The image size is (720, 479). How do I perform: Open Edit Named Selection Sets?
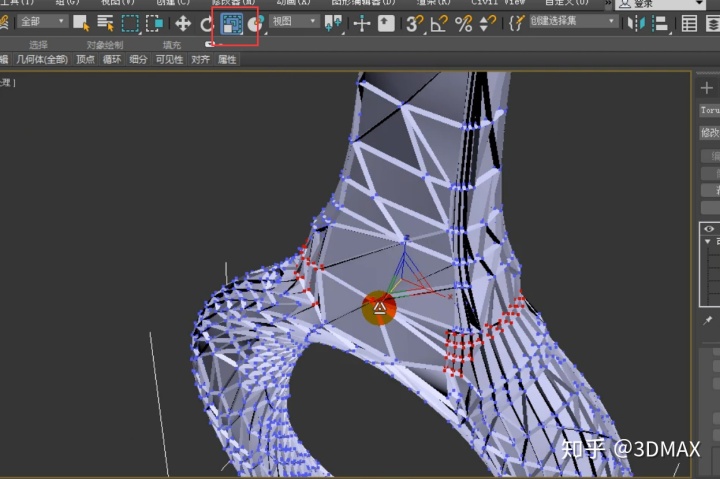tap(516, 23)
